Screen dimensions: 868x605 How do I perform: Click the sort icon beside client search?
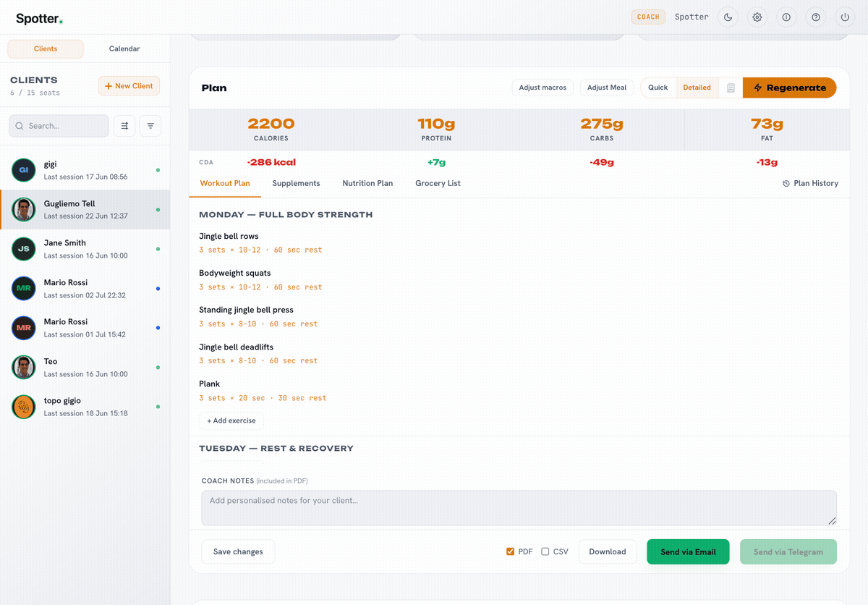click(x=124, y=126)
